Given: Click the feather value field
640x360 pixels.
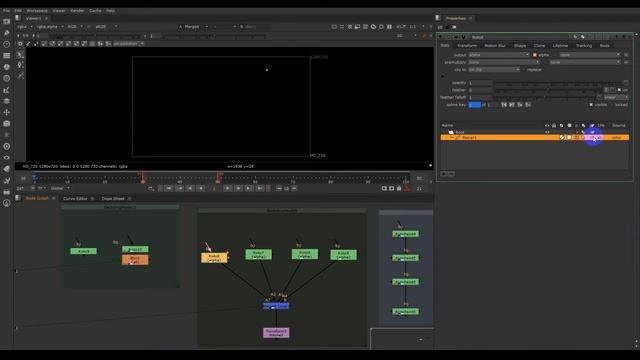Looking at the screenshot, I should point(480,90).
